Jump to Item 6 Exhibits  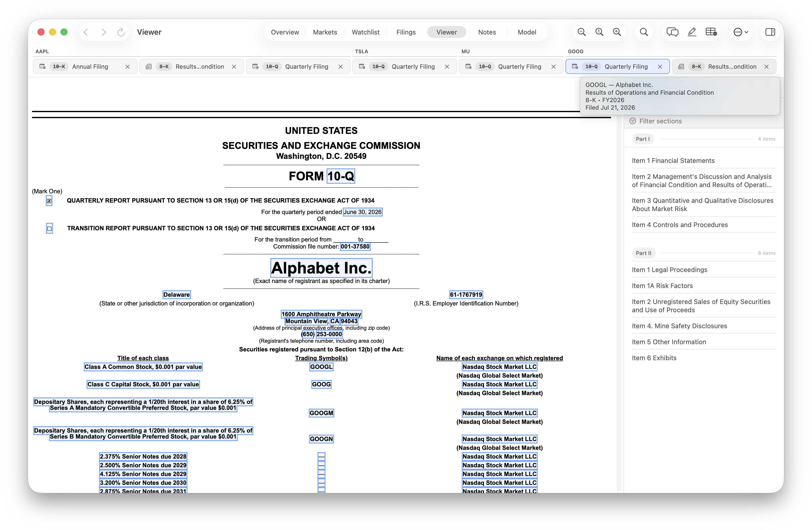[654, 358]
